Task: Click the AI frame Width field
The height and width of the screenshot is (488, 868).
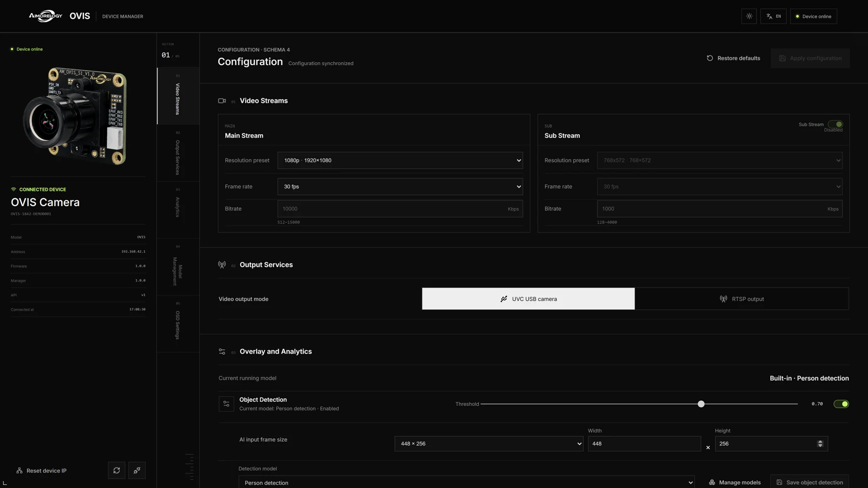Action: (644, 444)
